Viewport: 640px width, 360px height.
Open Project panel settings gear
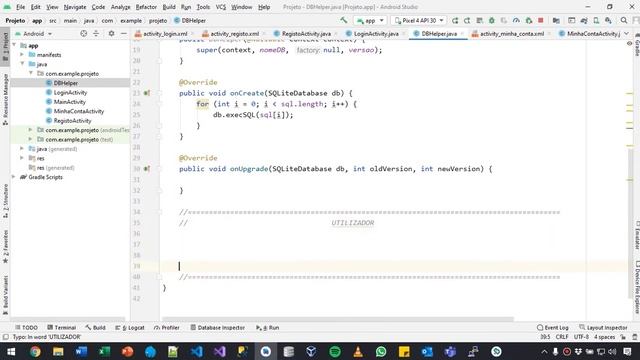[111, 34]
